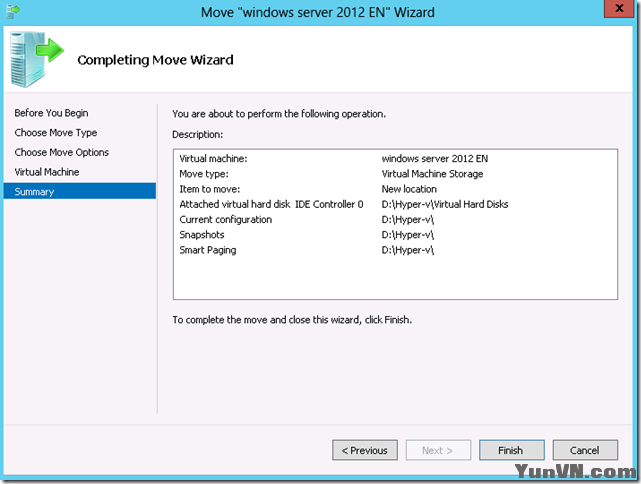Open the Virtual Machine step
This screenshot has width=641, height=484.
(x=47, y=172)
